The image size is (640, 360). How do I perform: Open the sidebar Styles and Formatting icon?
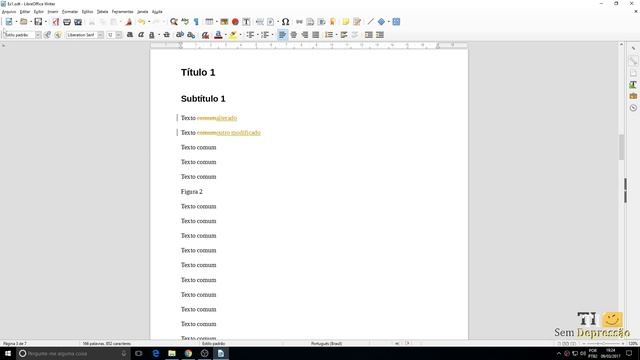coord(633,84)
